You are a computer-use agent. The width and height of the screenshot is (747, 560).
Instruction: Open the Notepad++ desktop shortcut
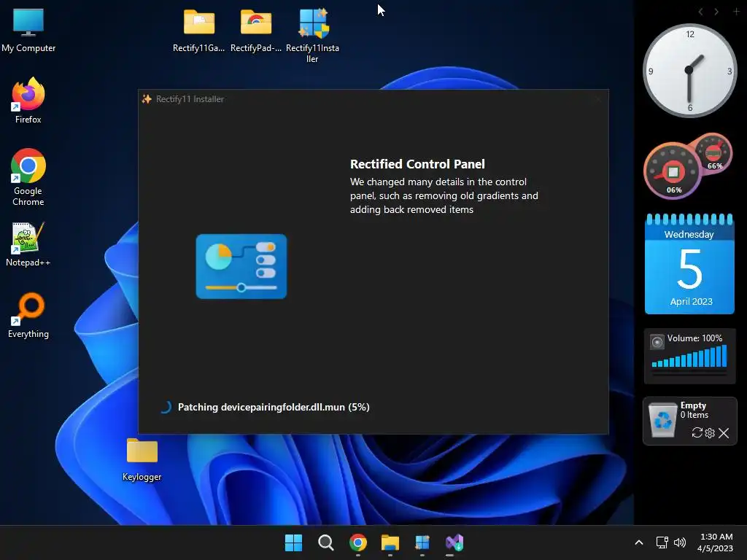[x=28, y=244]
